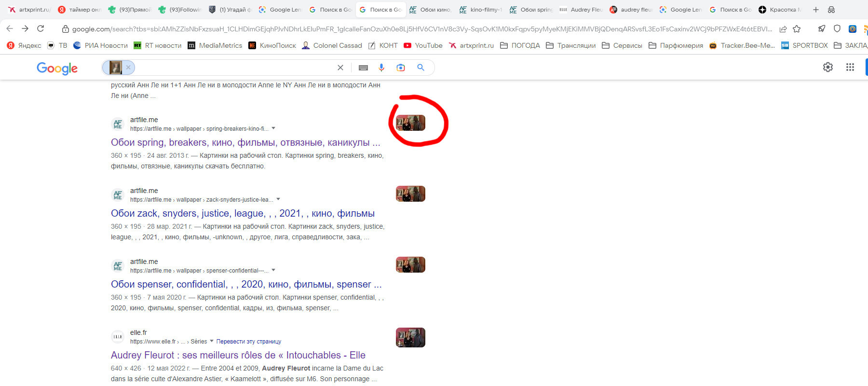Open the rocket extension icon in toolbar
The width and height of the screenshot is (868, 386).
[x=822, y=29]
